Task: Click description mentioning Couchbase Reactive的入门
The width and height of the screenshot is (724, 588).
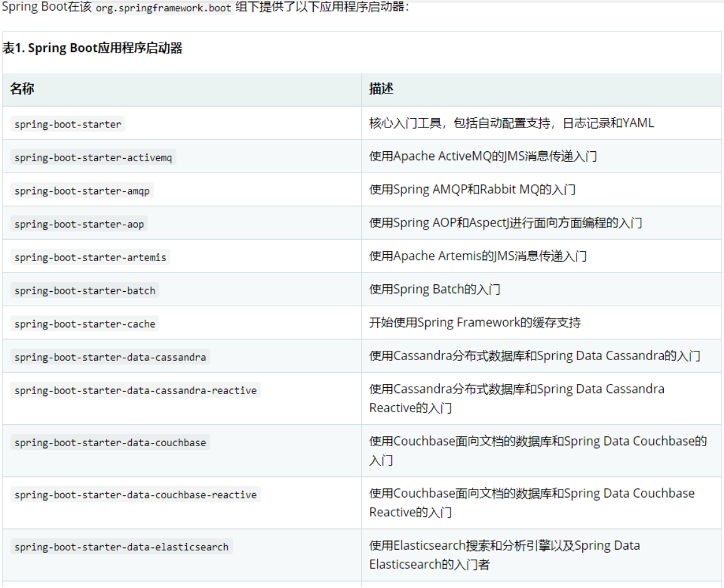Action: click(532, 503)
